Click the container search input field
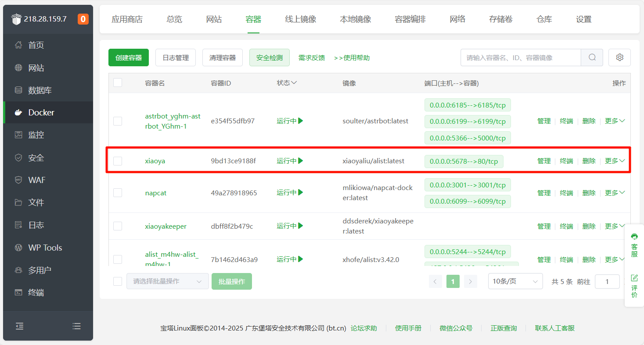Screen dimensions: 644x345 coord(521,57)
